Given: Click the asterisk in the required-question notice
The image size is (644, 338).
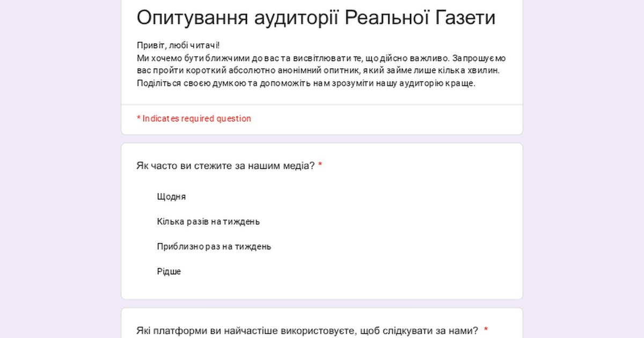Looking at the screenshot, I should 138,119.
